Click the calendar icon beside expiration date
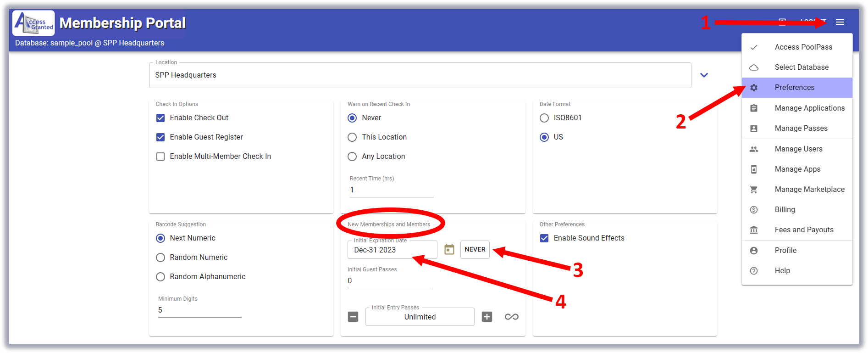The height and width of the screenshot is (353, 868). 449,250
